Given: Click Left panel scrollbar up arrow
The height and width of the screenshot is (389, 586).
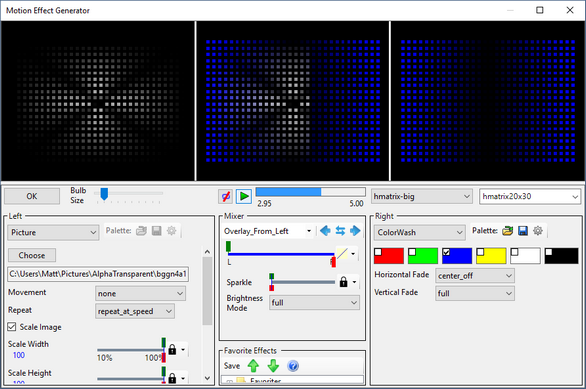Looking at the screenshot, I should pyautogui.click(x=207, y=252).
